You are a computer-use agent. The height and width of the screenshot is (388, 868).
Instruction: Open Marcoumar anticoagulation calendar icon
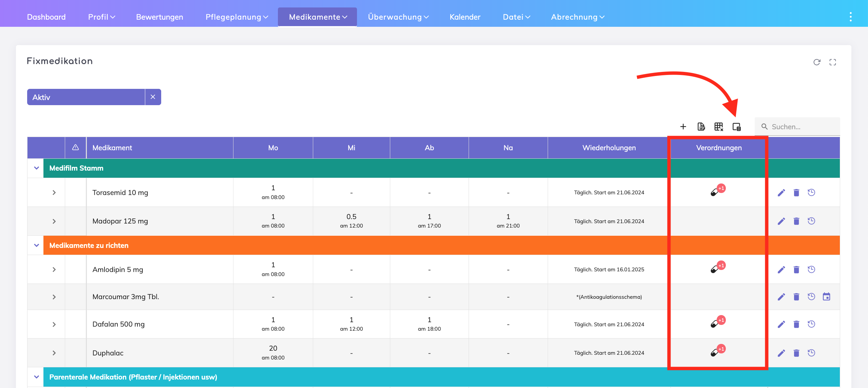point(826,297)
